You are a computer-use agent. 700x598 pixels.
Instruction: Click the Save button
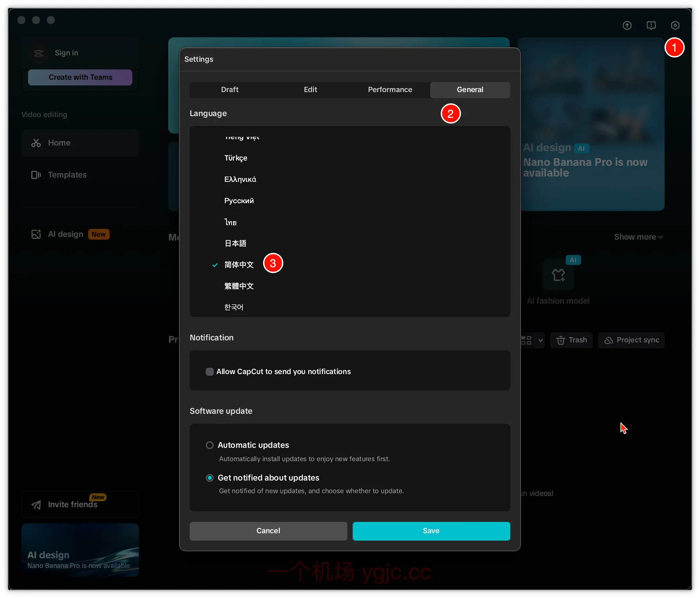pyautogui.click(x=431, y=531)
